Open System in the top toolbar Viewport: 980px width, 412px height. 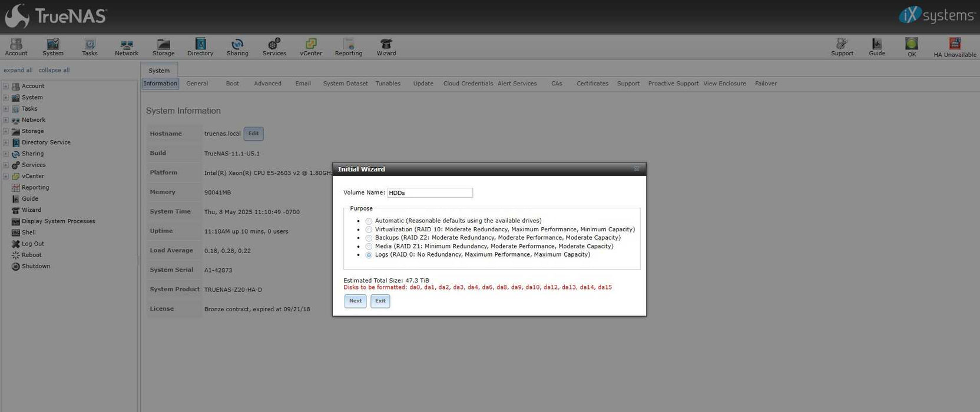[53, 47]
